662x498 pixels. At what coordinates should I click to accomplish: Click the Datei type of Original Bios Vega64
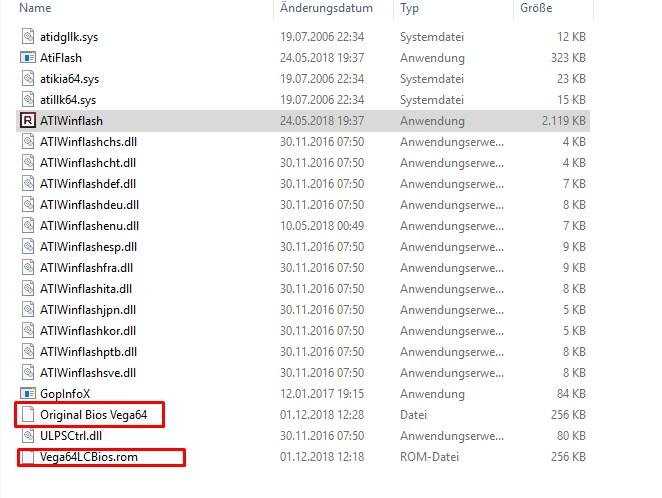[413, 415]
